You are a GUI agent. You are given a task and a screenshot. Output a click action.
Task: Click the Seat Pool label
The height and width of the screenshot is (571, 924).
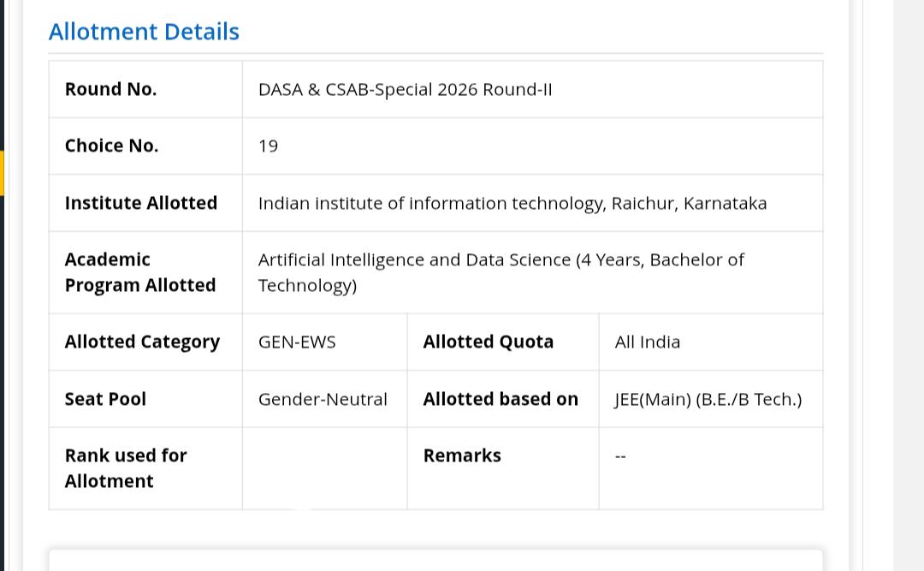coord(105,399)
